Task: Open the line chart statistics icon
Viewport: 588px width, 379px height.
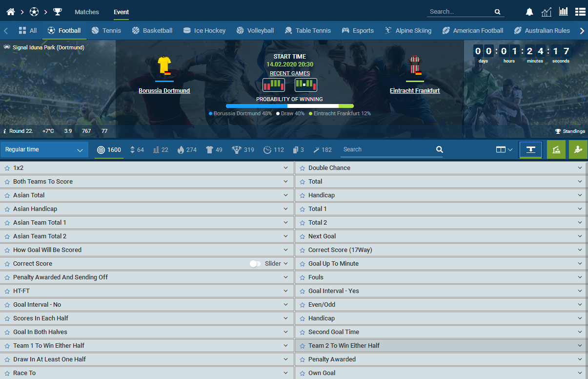Action: tap(547, 12)
